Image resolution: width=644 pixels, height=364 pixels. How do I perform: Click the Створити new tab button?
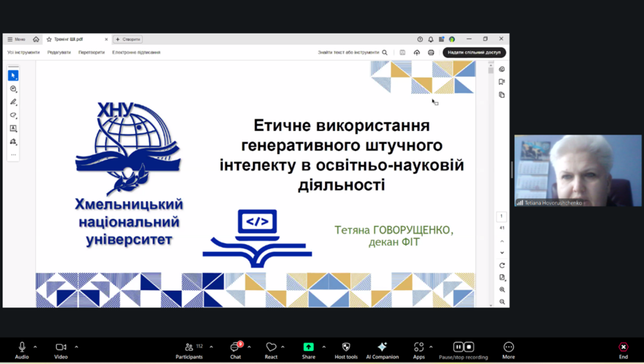click(128, 39)
